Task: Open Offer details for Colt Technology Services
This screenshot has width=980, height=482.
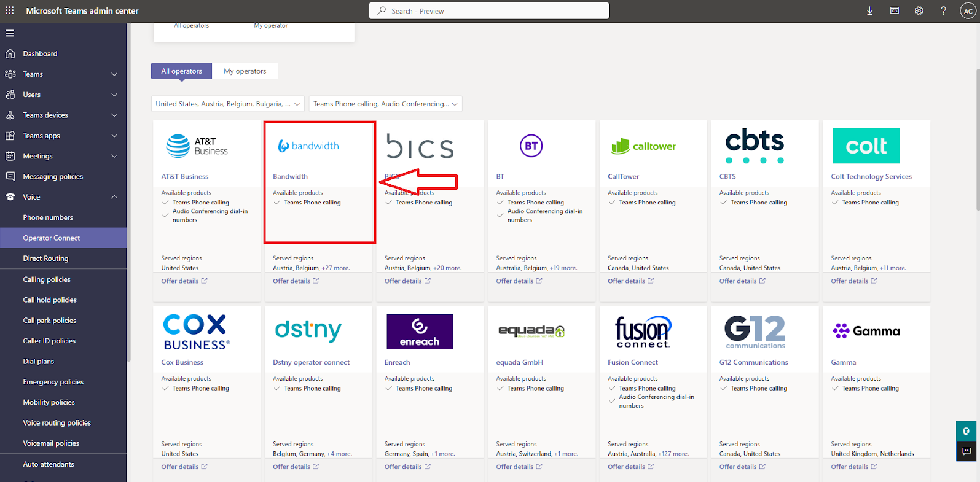Action: point(854,281)
